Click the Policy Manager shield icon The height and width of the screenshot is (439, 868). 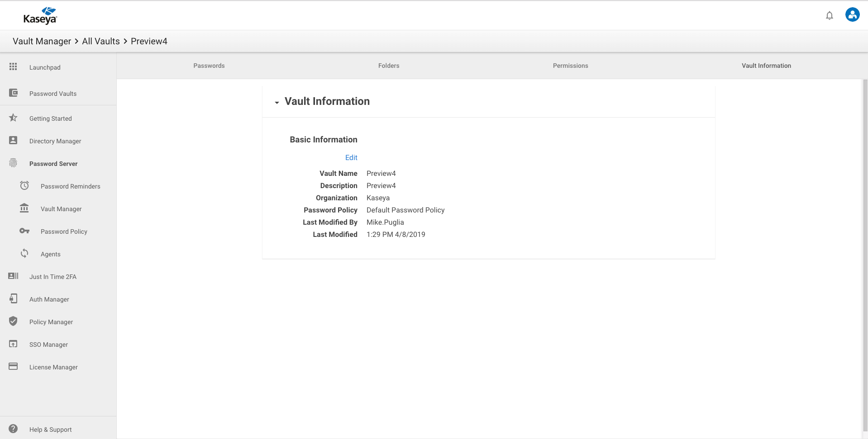click(x=13, y=321)
